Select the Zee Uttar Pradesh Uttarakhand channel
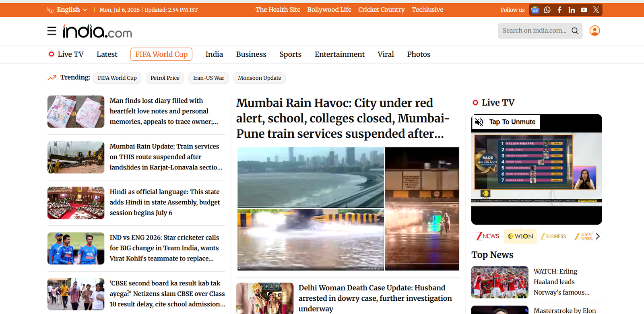The image size is (644, 314). coord(584,236)
